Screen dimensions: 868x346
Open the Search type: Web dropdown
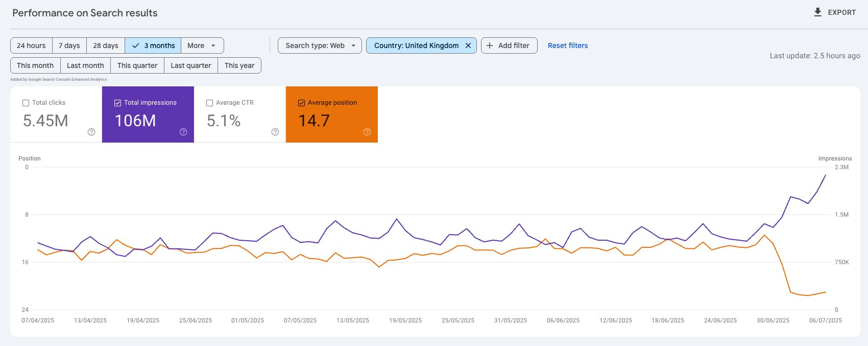320,45
